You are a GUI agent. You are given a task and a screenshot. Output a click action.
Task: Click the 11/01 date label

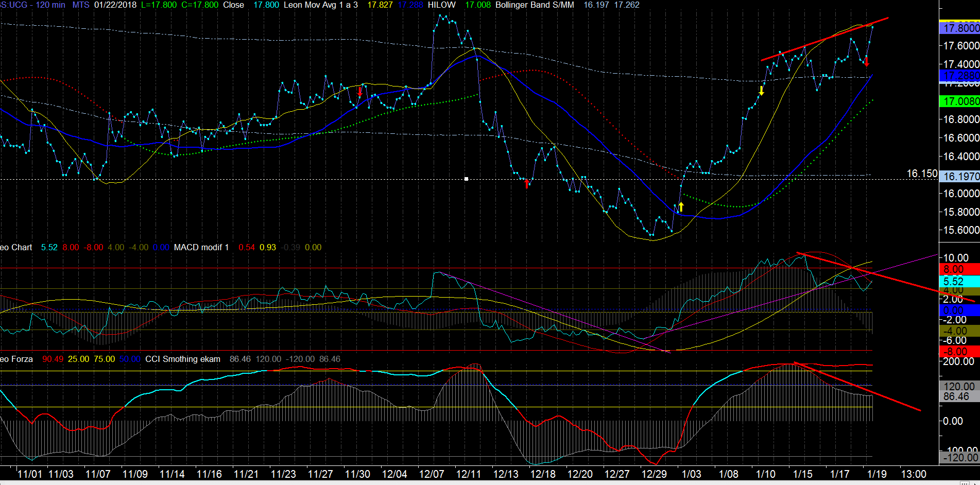pos(30,474)
